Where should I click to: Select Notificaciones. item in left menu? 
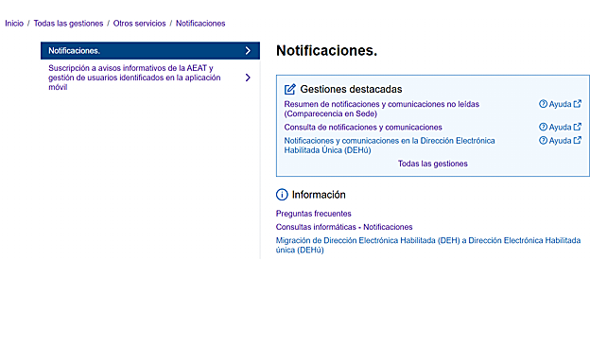(x=150, y=51)
